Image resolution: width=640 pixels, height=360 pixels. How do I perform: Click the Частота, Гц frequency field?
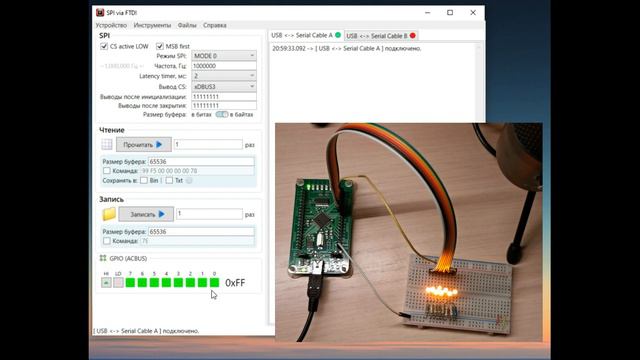[224, 66]
